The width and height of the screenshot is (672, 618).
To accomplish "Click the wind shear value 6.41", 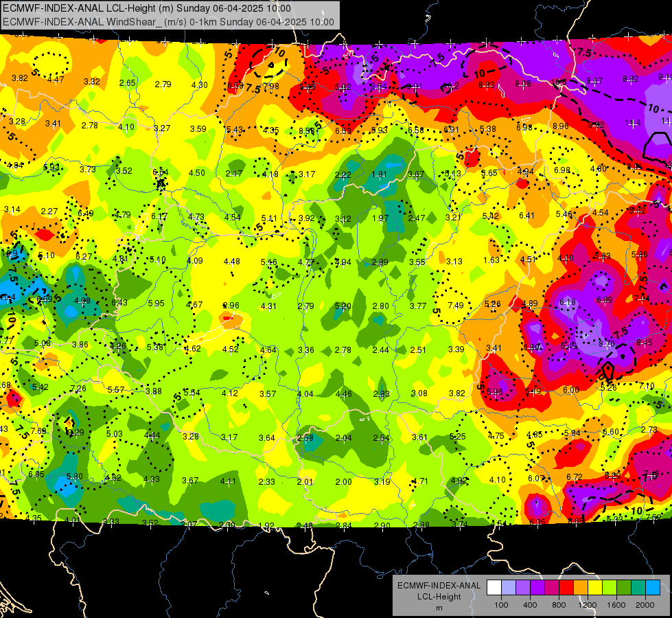I will coord(526,216).
